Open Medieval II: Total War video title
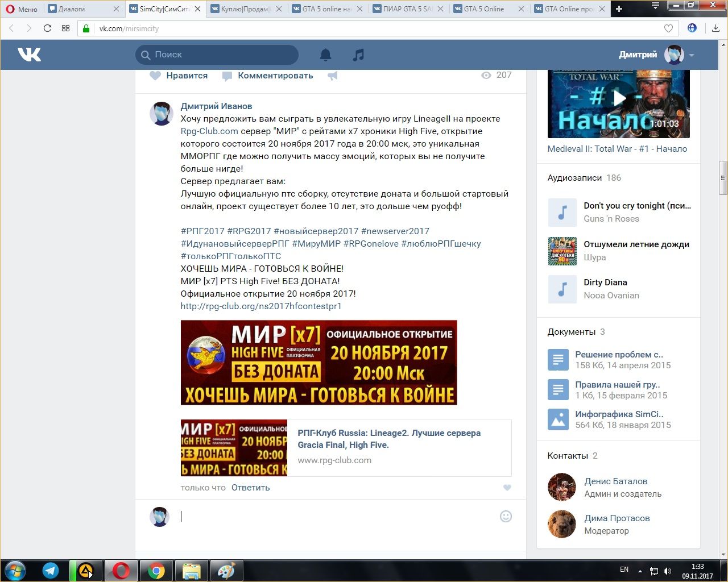Screen dimensions: 728x582 coord(617,149)
